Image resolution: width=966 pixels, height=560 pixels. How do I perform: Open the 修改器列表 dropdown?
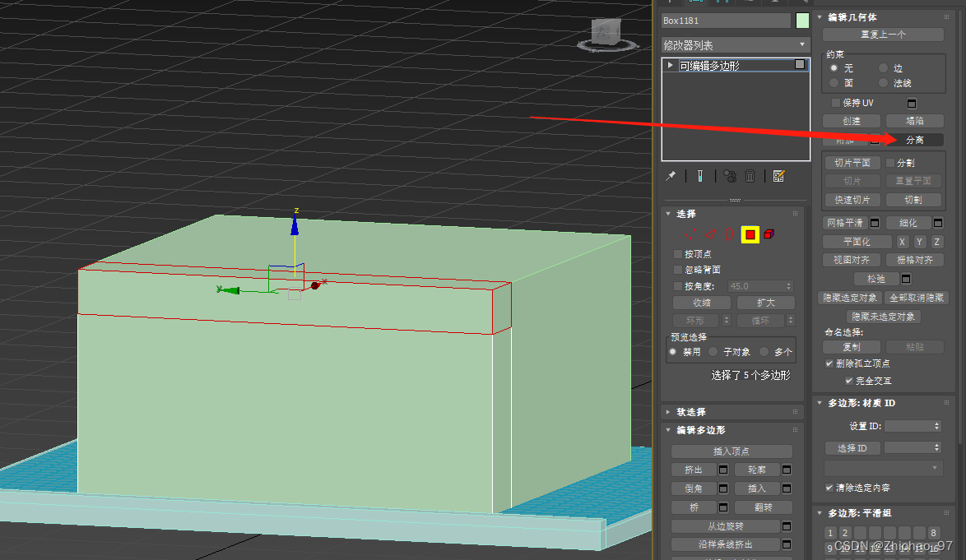tap(735, 45)
